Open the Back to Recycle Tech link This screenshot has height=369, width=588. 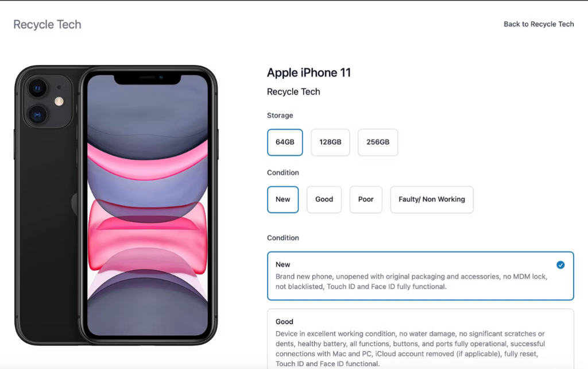point(539,24)
